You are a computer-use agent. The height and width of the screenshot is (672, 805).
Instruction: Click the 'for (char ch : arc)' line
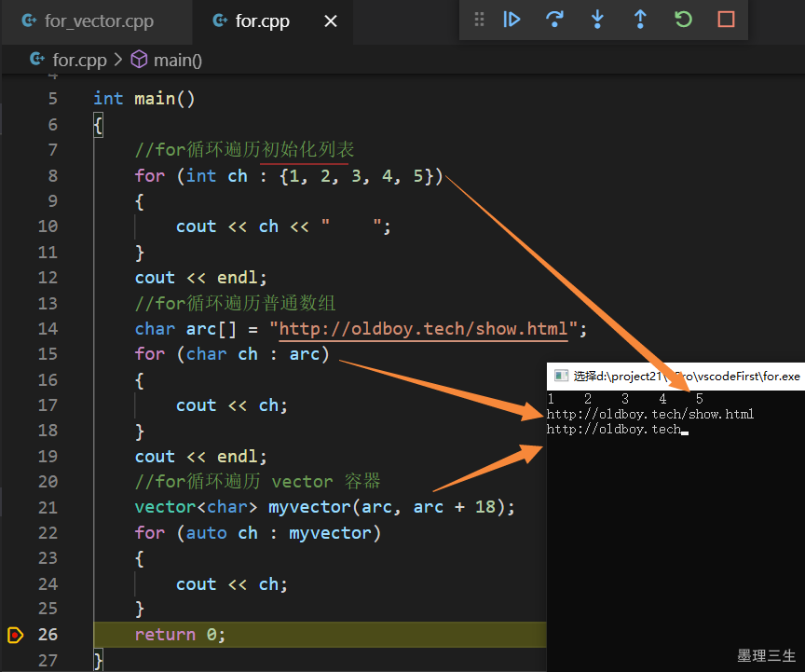232,354
